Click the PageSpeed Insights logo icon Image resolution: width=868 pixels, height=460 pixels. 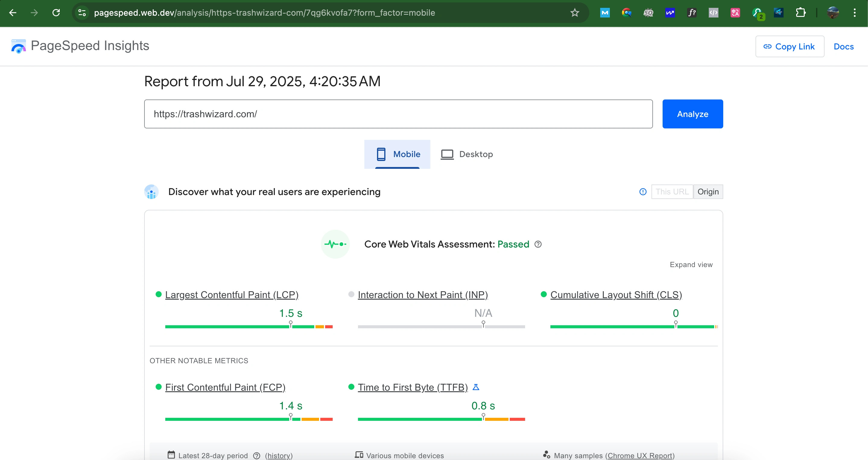(18, 46)
